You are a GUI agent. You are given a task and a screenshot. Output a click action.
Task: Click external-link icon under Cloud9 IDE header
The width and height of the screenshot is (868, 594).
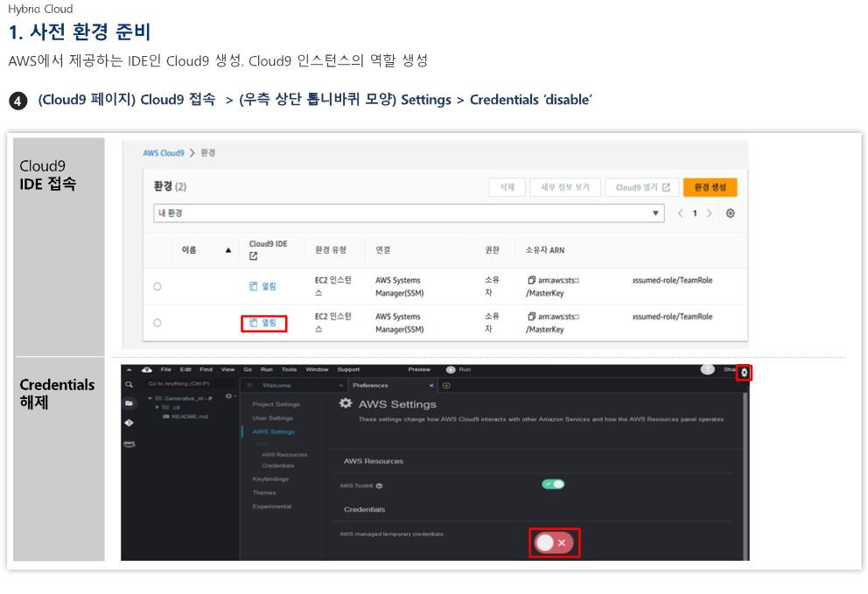pos(254,255)
